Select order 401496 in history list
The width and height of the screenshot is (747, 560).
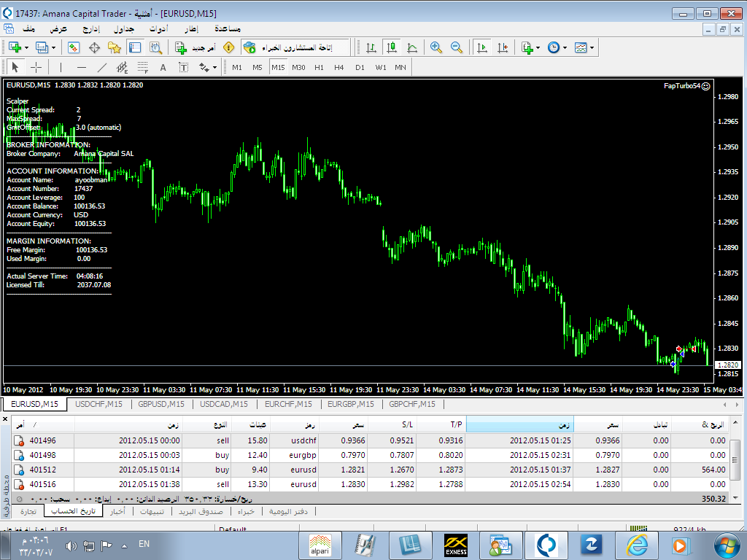[x=370, y=440]
